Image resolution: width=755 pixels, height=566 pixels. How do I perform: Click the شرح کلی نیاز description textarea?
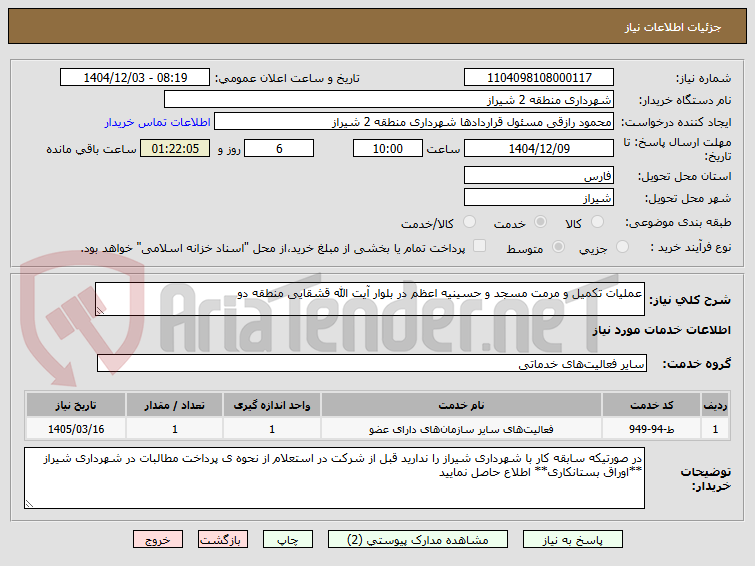370,299
